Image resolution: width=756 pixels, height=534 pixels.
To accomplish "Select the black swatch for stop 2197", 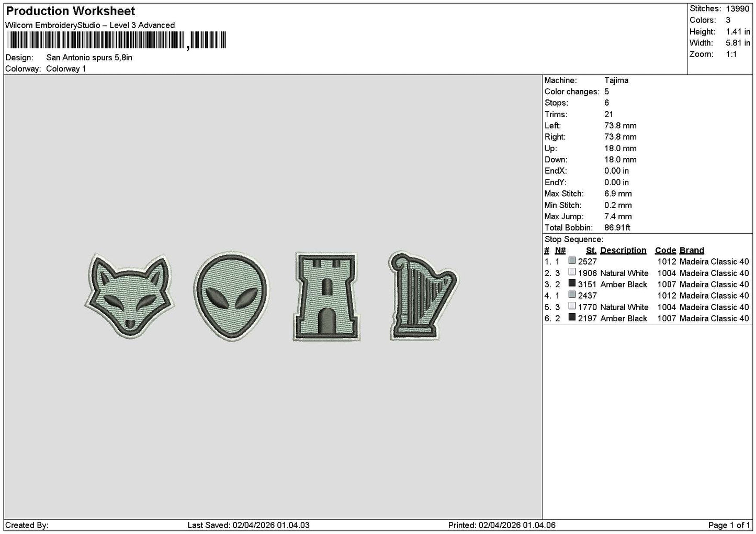I will click(x=572, y=318).
